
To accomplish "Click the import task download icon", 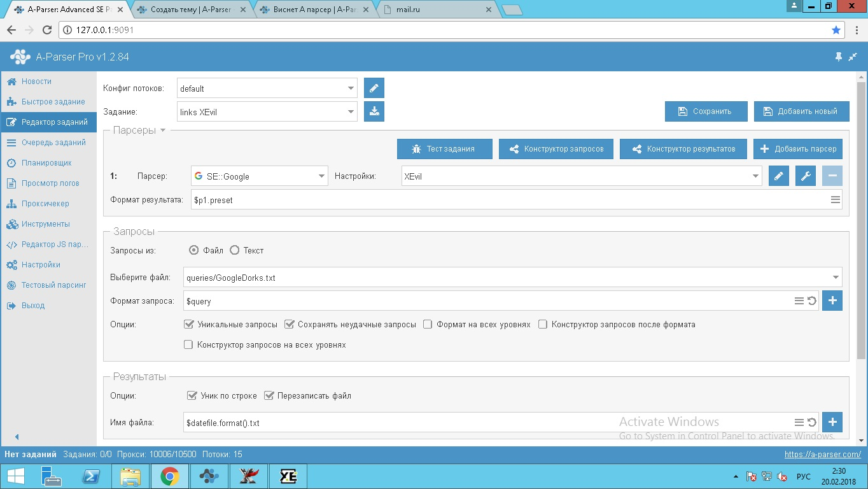I will [374, 111].
